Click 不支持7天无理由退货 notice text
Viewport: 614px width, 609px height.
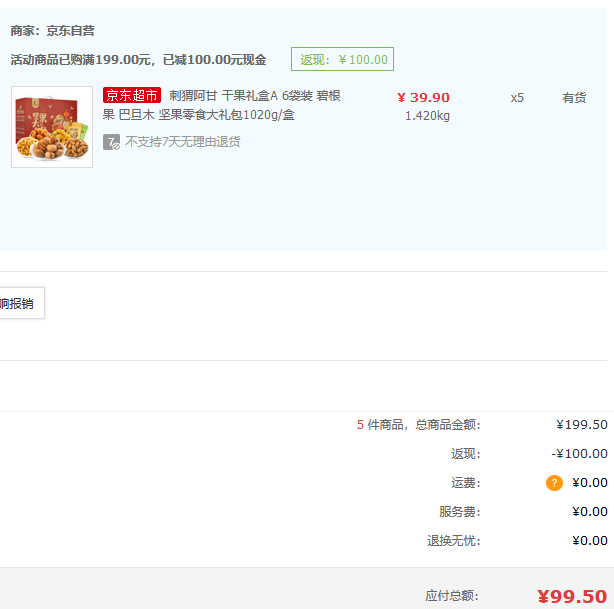[183, 142]
